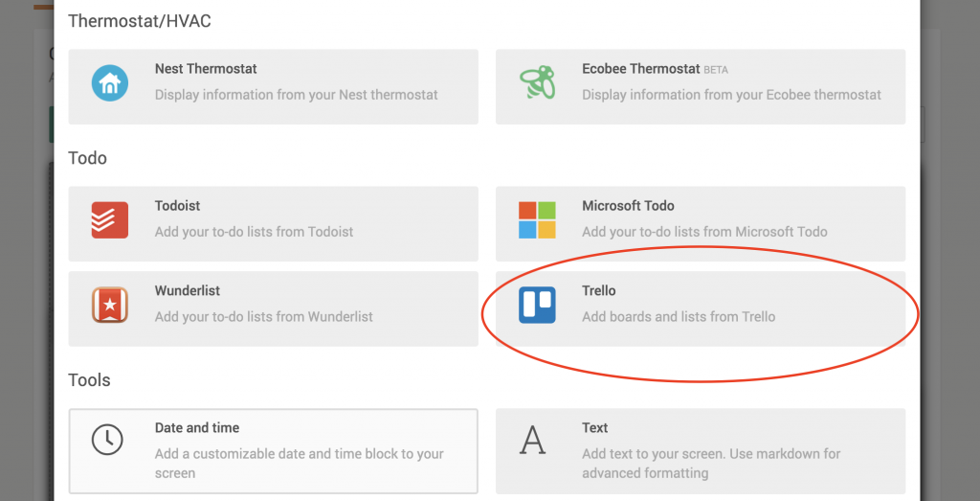Click "Add boards and lists from Trello" description
This screenshot has width=980, height=501.
point(679,317)
